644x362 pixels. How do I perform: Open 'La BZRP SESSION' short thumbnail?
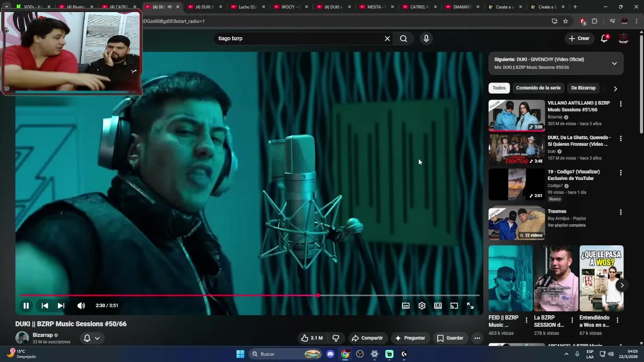(556, 279)
